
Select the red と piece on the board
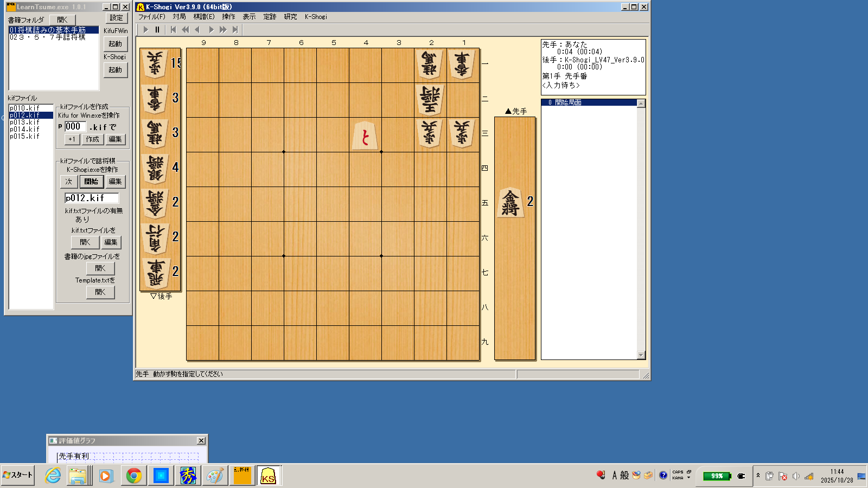point(365,136)
